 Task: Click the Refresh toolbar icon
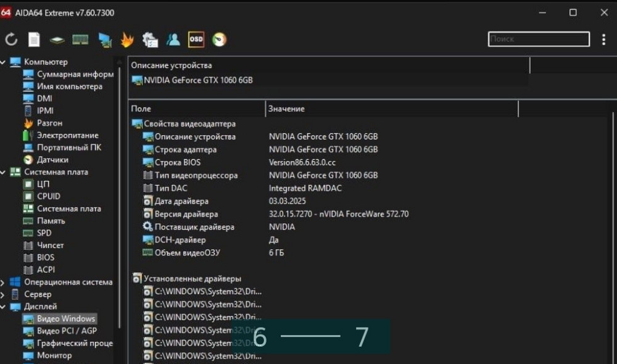[11, 39]
